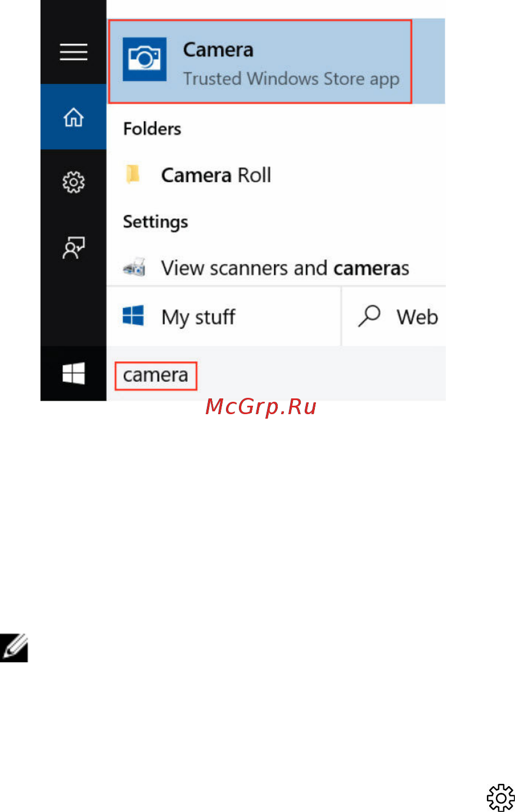515x812 pixels.
Task: Click the Folders section heading
Action: click(x=152, y=129)
